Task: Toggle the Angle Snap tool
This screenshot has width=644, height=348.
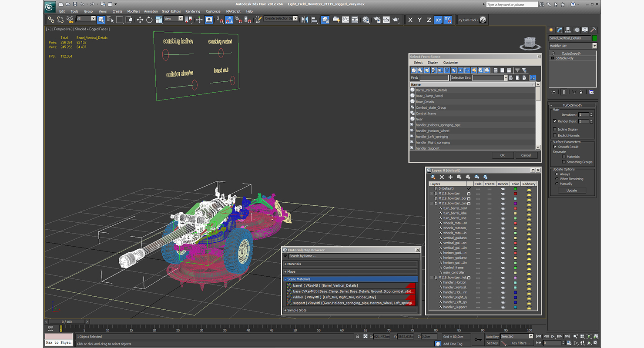Action: (x=229, y=20)
